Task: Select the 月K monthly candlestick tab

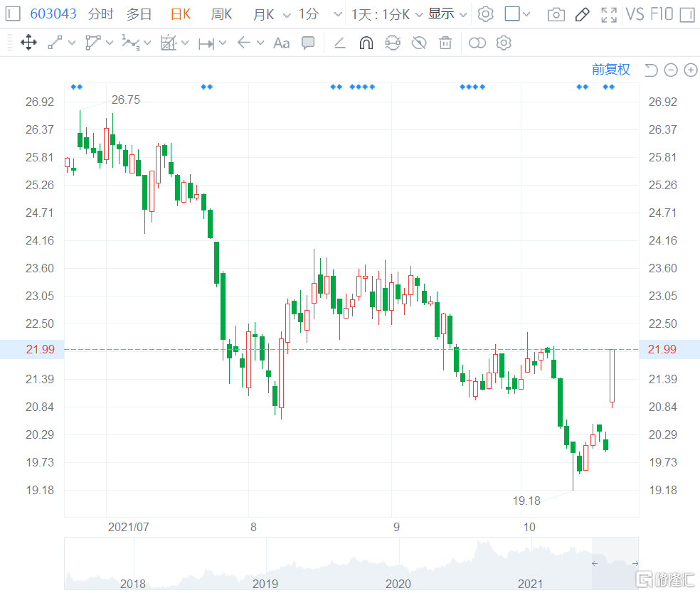Action: coord(263,14)
